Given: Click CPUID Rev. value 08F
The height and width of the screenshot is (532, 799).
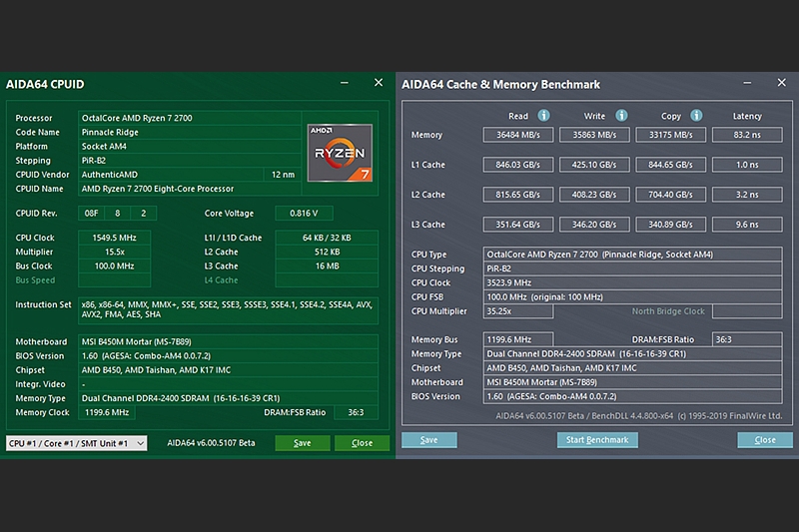Looking at the screenshot, I should (x=91, y=214).
